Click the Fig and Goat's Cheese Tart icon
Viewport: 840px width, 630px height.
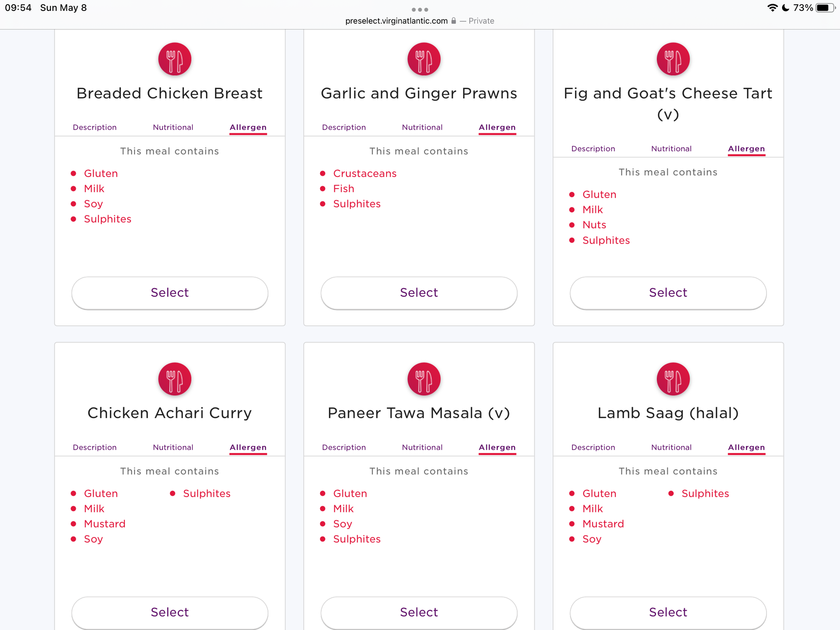[x=673, y=59]
